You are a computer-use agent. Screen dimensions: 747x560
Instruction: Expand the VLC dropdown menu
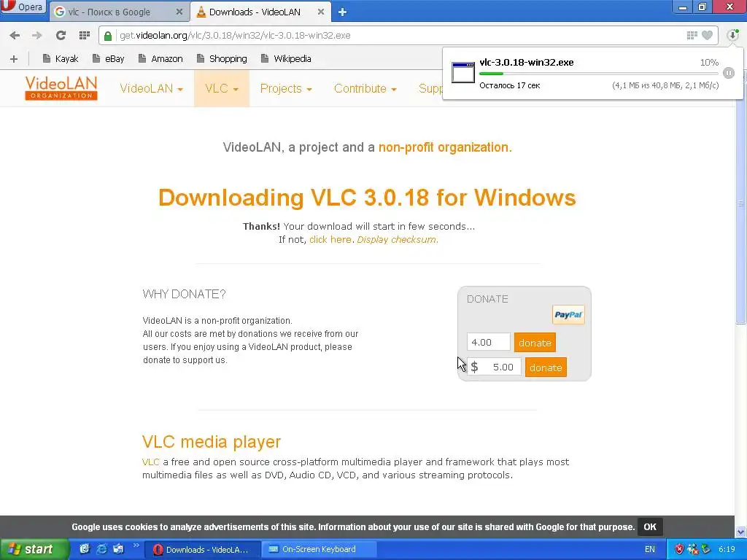click(x=222, y=88)
